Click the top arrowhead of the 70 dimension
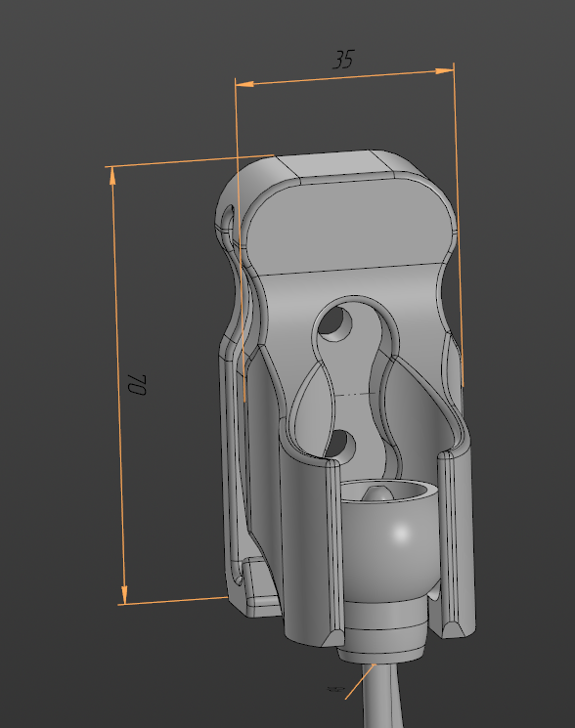The image size is (575, 728). 112,176
